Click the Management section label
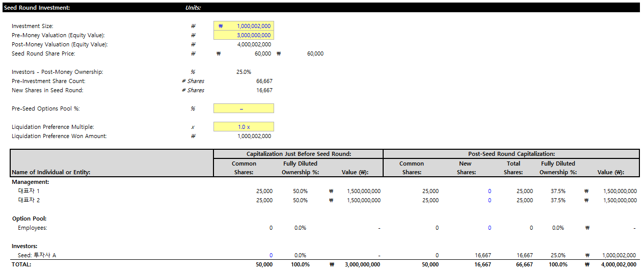Viewport: 644px width, 271px height. point(30,182)
